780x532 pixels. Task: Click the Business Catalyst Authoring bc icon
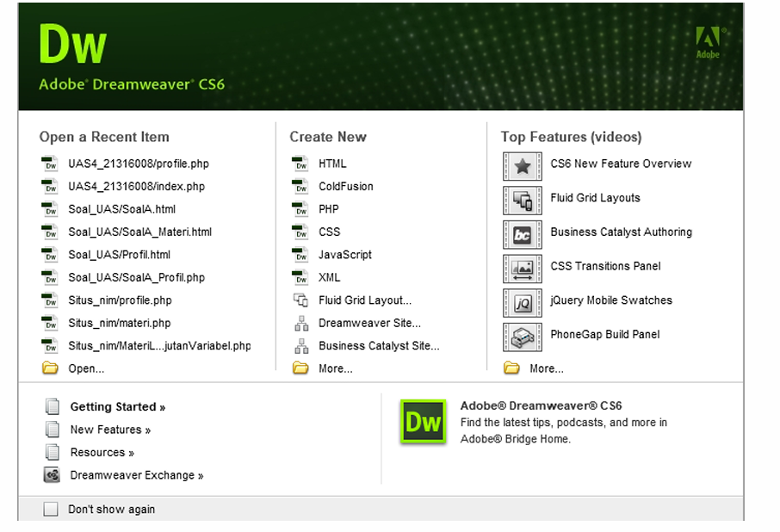click(523, 235)
